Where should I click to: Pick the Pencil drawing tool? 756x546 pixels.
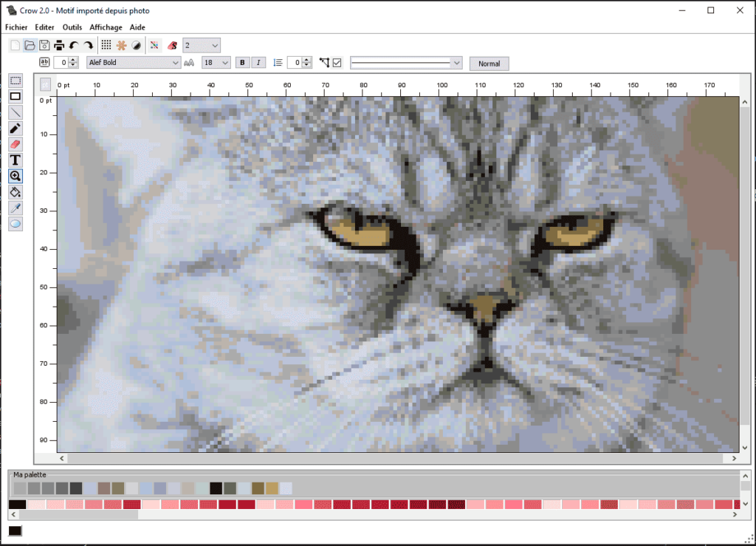(x=16, y=129)
